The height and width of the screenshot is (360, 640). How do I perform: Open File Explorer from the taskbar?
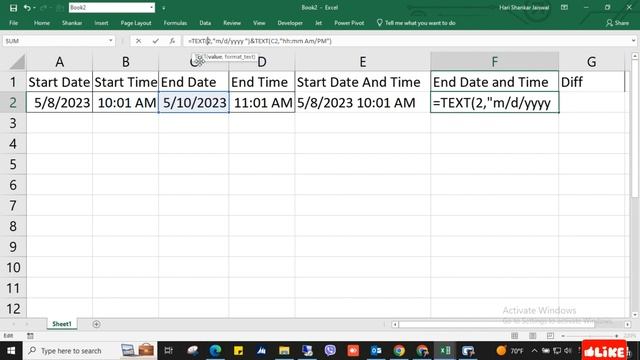[284, 351]
